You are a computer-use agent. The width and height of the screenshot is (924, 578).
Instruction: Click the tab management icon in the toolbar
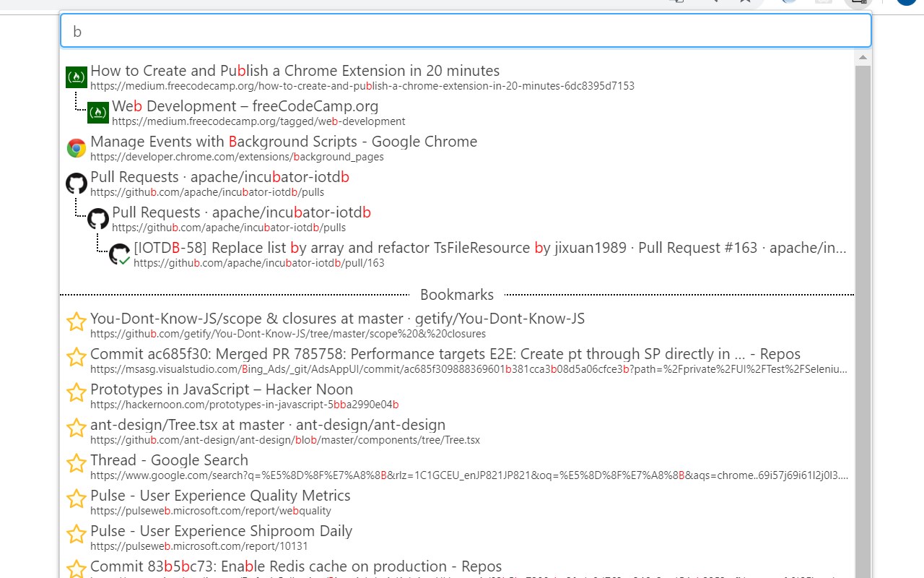[x=677, y=3]
